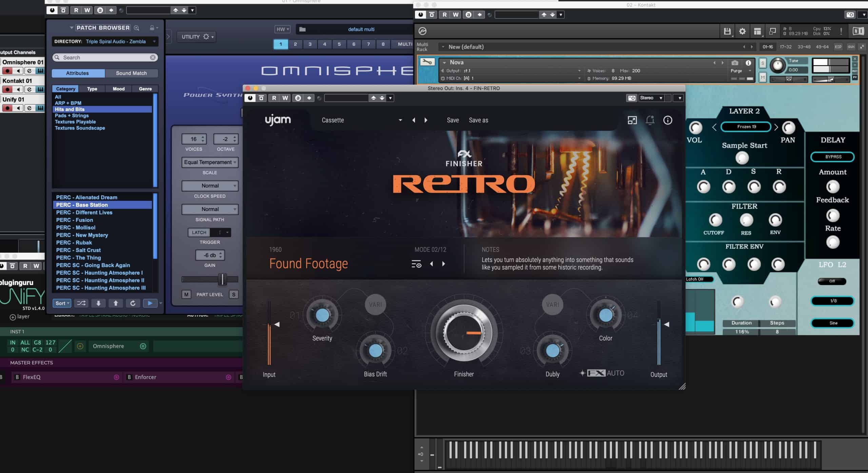
Task: Click patch browser up arrow button
Action: (x=116, y=303)
